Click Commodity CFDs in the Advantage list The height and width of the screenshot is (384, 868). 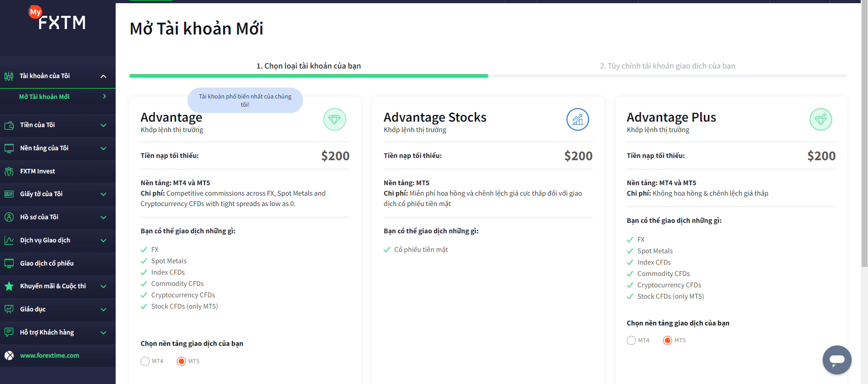point(177,284)
